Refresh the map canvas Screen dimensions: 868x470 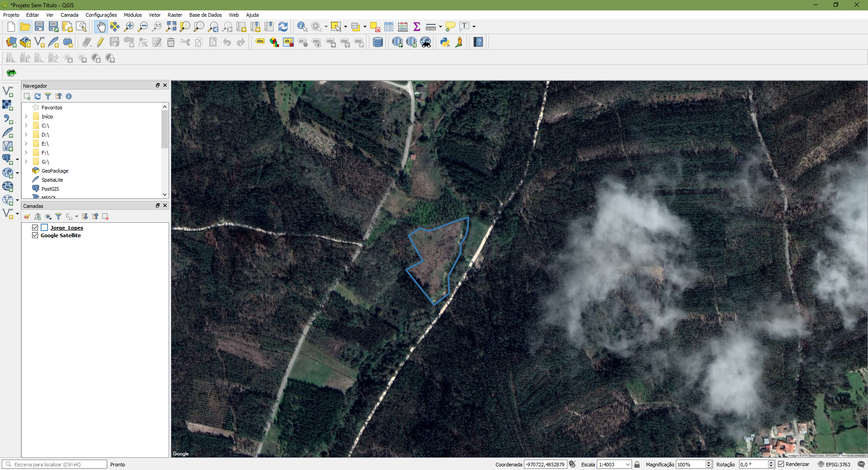point(283,27)
